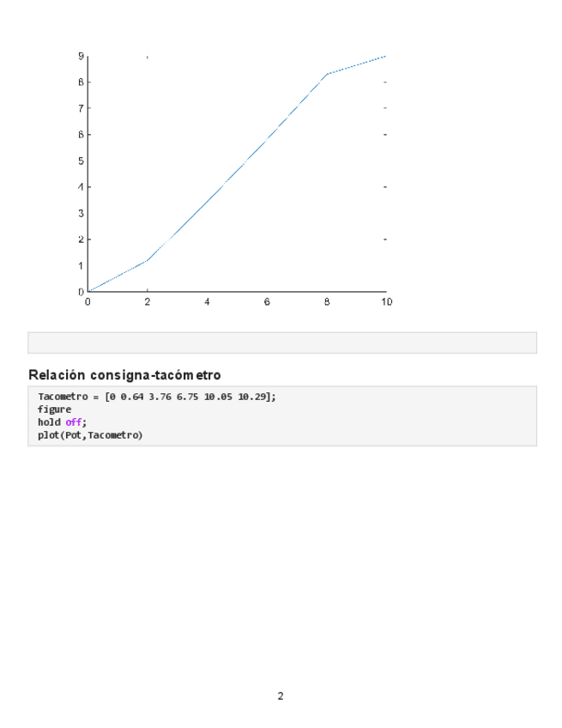Click page number 2 at the bottom
Screen dimensions: 562x728
281,695
